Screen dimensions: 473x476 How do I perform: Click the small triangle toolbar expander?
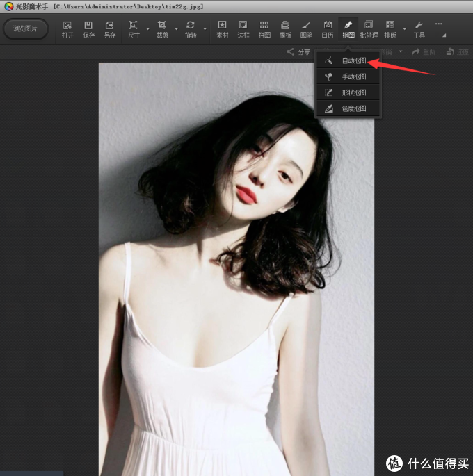pyautogui.click(x=444, y=35)
